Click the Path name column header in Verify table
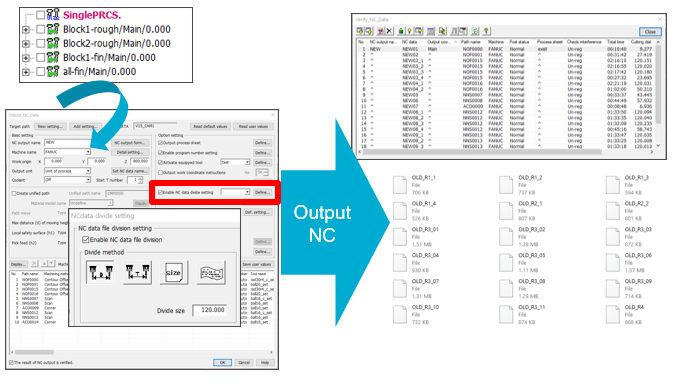The image size is (673, 385). click(x=472, y=42)
